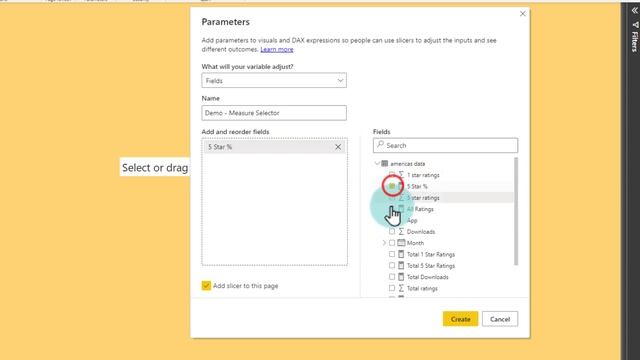Check the Total 5 Star Ratings checkbox
The width and height of the screenshot is (640, 360).
click(392, 266)
